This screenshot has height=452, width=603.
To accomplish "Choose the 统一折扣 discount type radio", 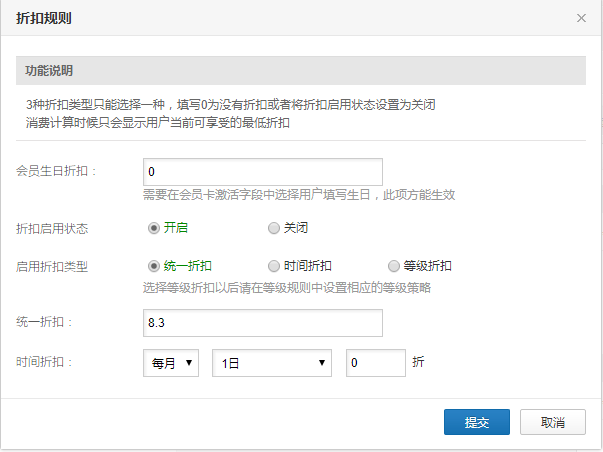I will click(154, 266).
